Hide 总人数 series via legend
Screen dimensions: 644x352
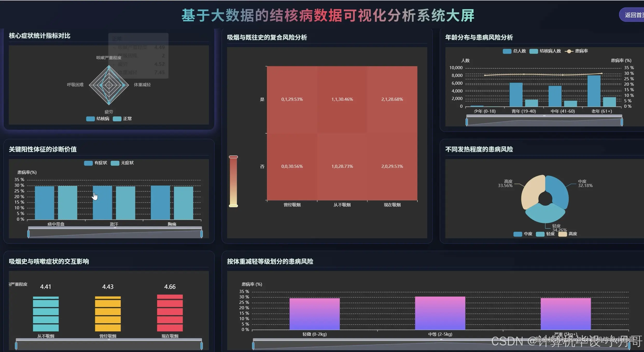pos(507,51)
